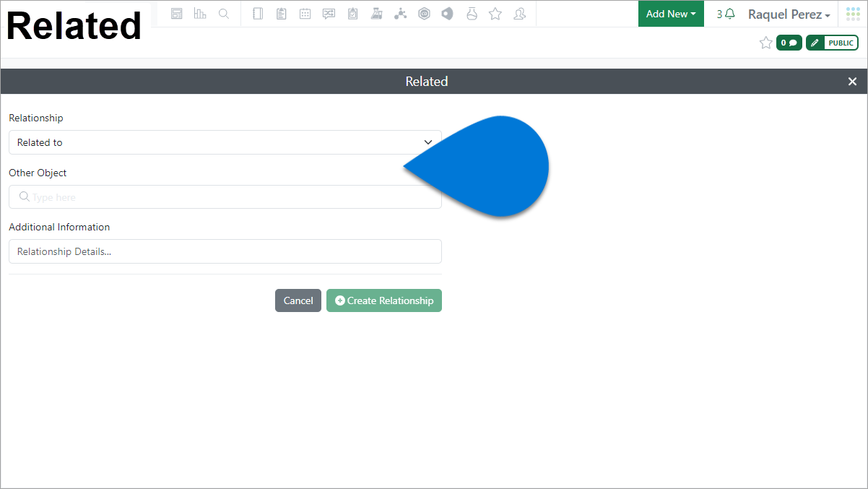Open the lab flask and tube icon

coord(376,14)
